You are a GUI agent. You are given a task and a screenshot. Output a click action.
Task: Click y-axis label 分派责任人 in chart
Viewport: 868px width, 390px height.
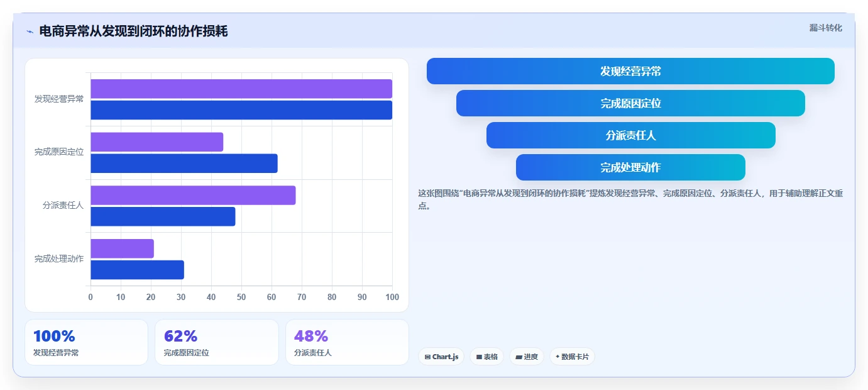(63, 206)
